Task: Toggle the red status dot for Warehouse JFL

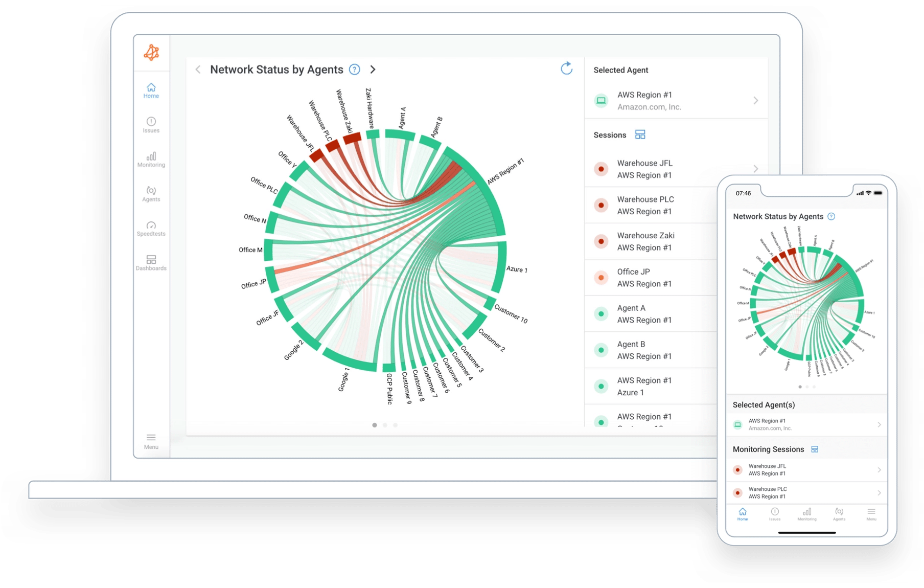Action: tap(601, 169)
